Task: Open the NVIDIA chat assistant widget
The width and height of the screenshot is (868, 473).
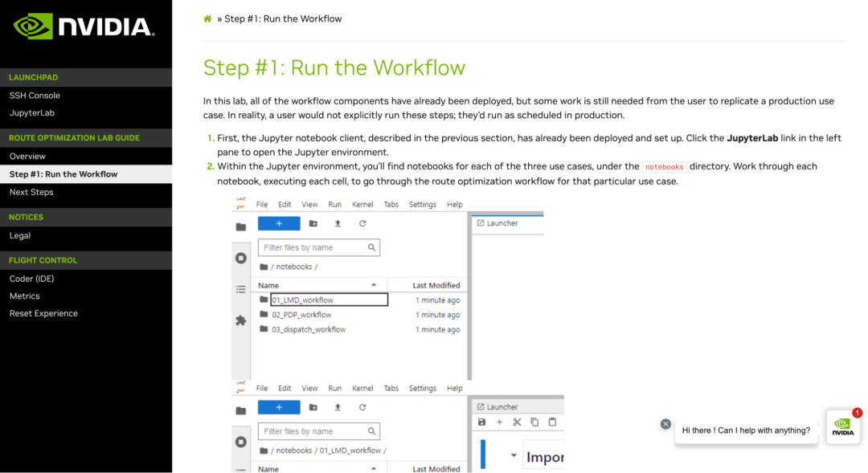Action: [x=842, y=427]
